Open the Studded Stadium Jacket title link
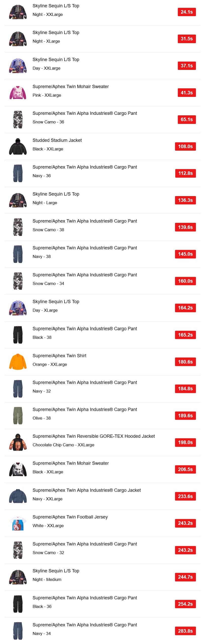The image size is (205, 644). [x=57, y=140]
